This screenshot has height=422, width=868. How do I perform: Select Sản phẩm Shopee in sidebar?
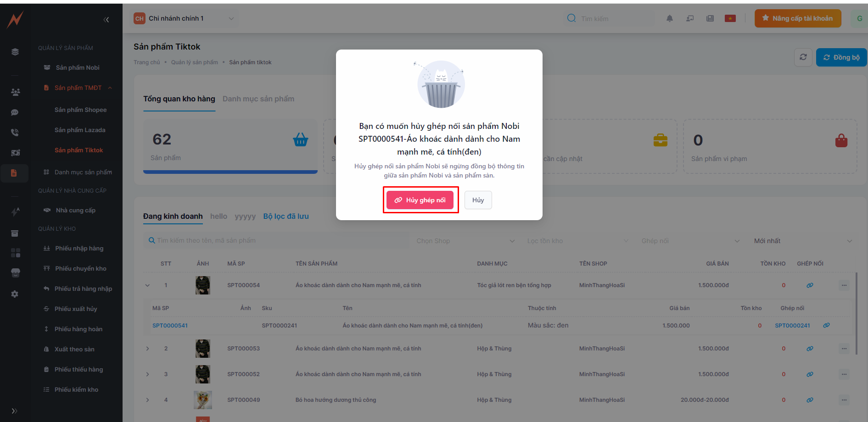pos(80,110)
